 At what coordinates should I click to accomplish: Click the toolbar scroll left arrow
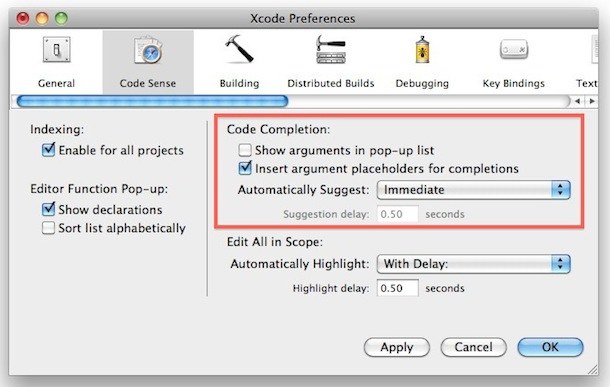578,101
